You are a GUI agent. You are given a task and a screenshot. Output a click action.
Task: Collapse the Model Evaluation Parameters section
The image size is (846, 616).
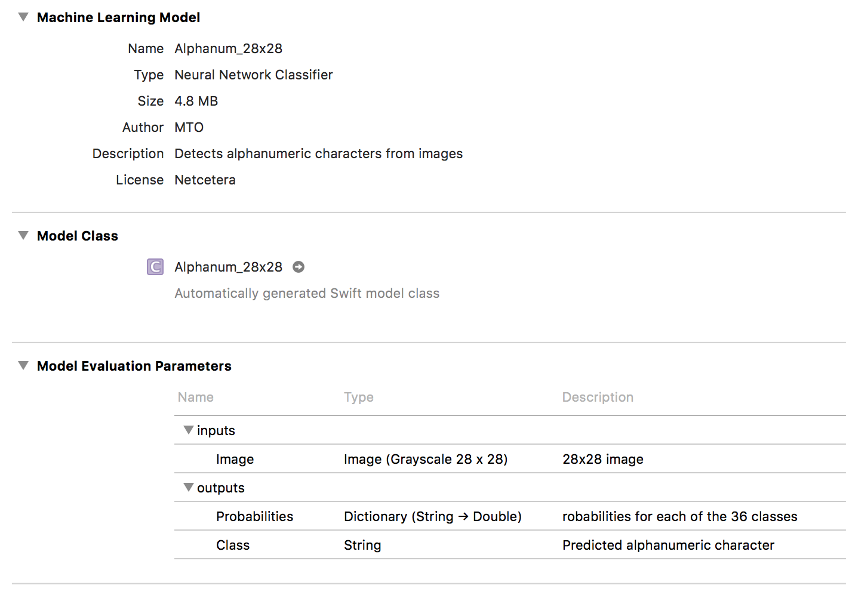[23, 366]
